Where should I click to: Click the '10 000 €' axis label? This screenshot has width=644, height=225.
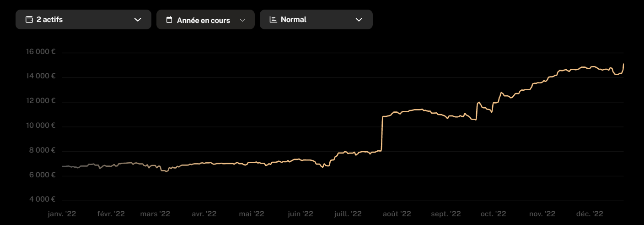[x=40, y=126]
